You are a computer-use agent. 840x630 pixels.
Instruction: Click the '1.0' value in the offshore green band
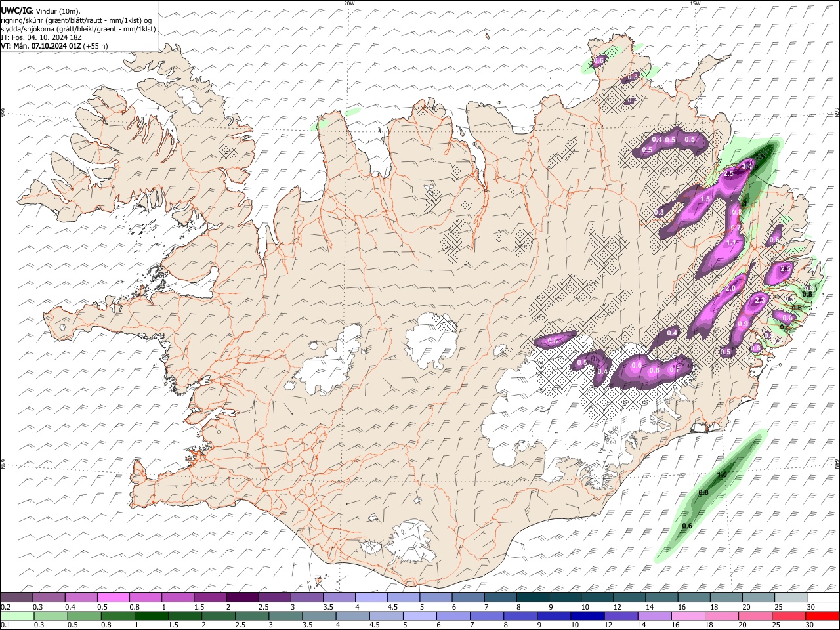722,475
